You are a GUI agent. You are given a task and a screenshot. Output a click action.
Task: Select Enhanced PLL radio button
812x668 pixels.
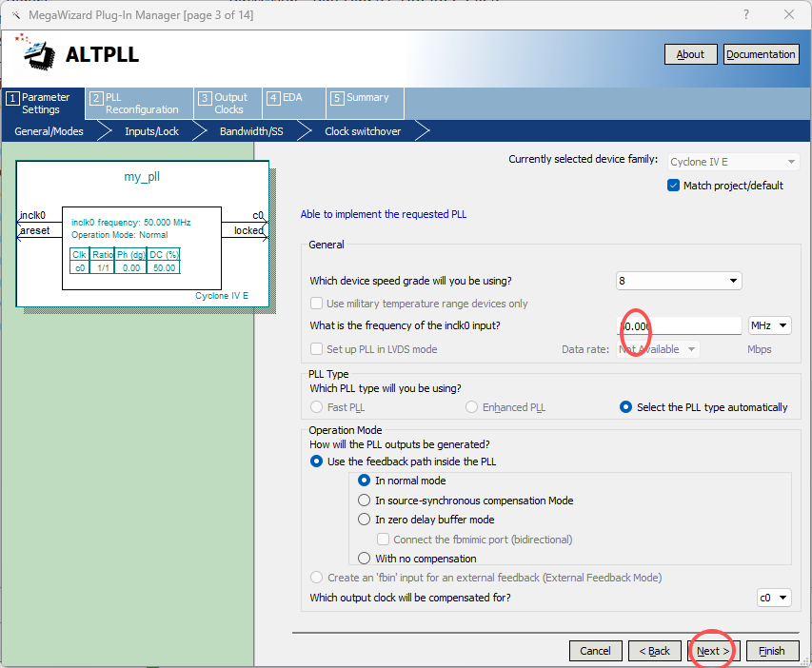click(471, 407)
